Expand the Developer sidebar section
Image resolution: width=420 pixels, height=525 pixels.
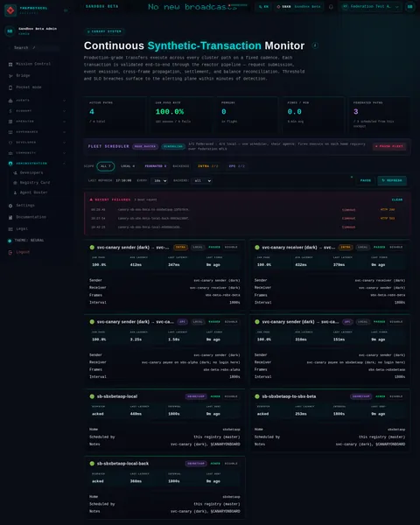64,143
